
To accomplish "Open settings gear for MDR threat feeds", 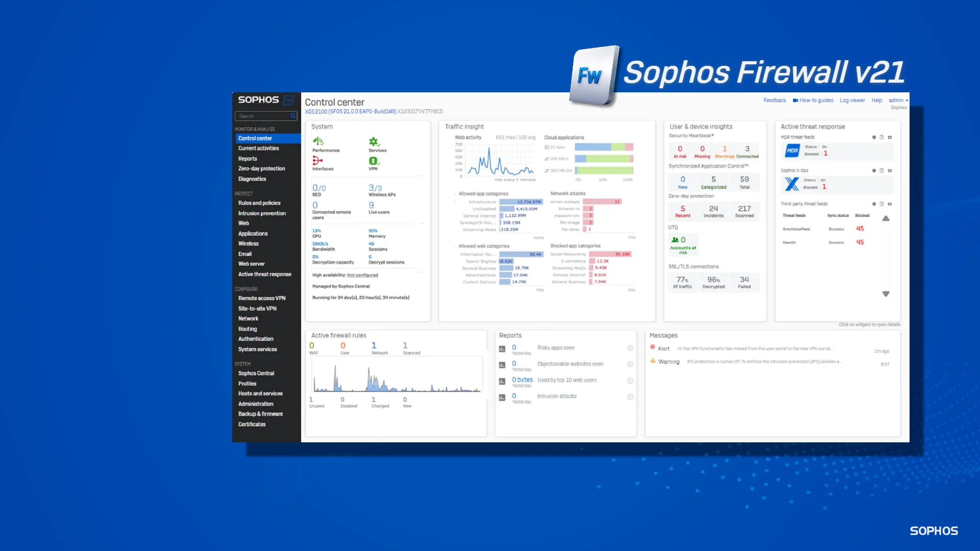I will [x=874, y=137].
